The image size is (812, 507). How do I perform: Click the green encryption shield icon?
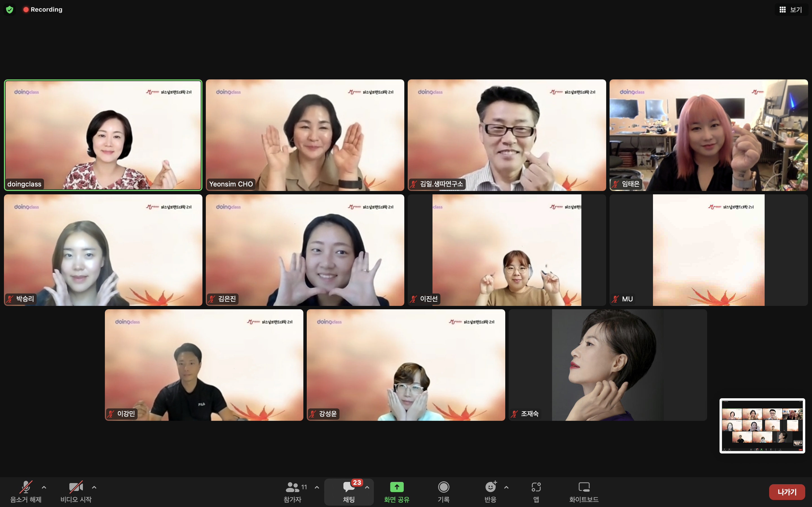(9, 9)
